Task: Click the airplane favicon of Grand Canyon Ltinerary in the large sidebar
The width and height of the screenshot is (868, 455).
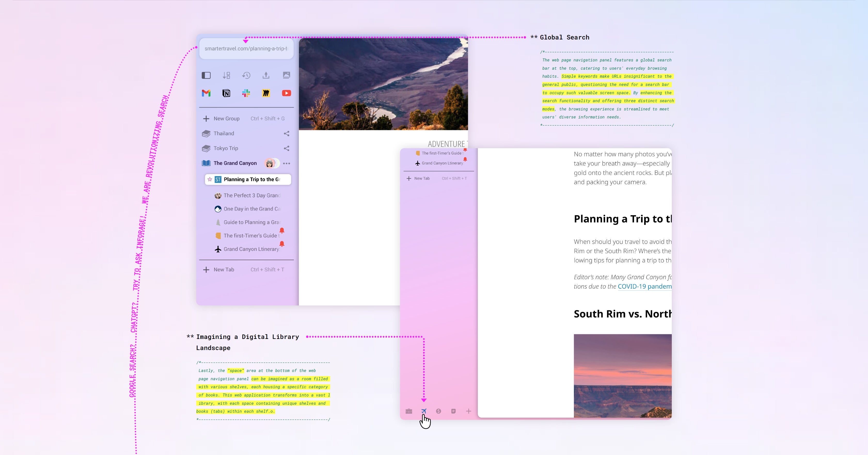Action: (218, 249)
